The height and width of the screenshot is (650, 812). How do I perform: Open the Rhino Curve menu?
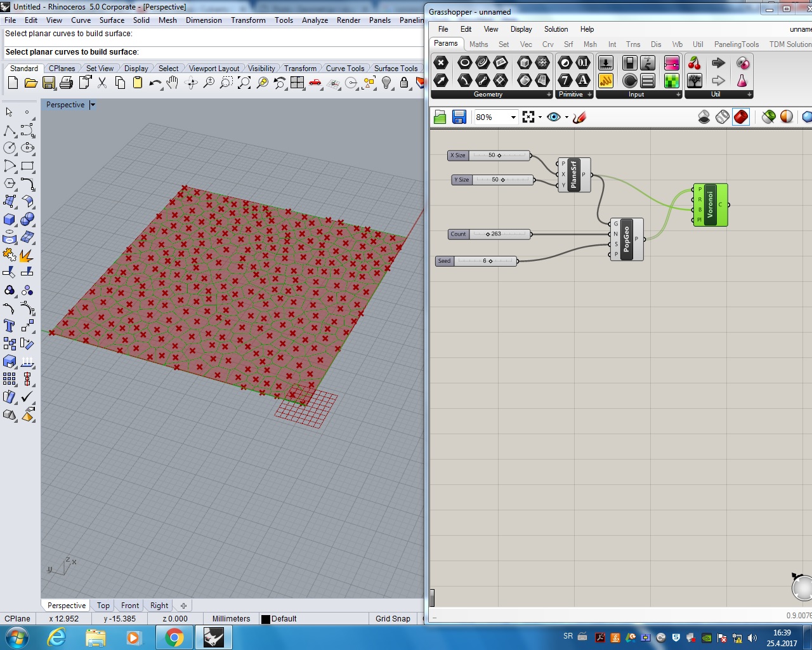81,20
